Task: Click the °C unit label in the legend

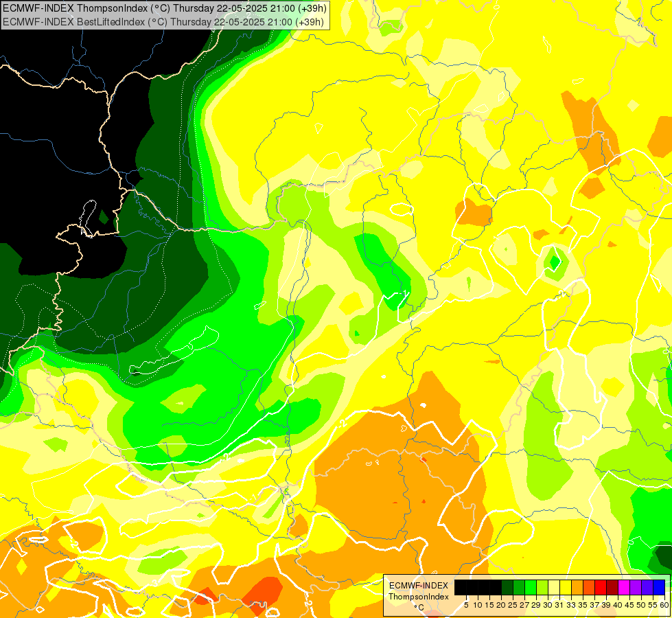Action: click(419, 608)
